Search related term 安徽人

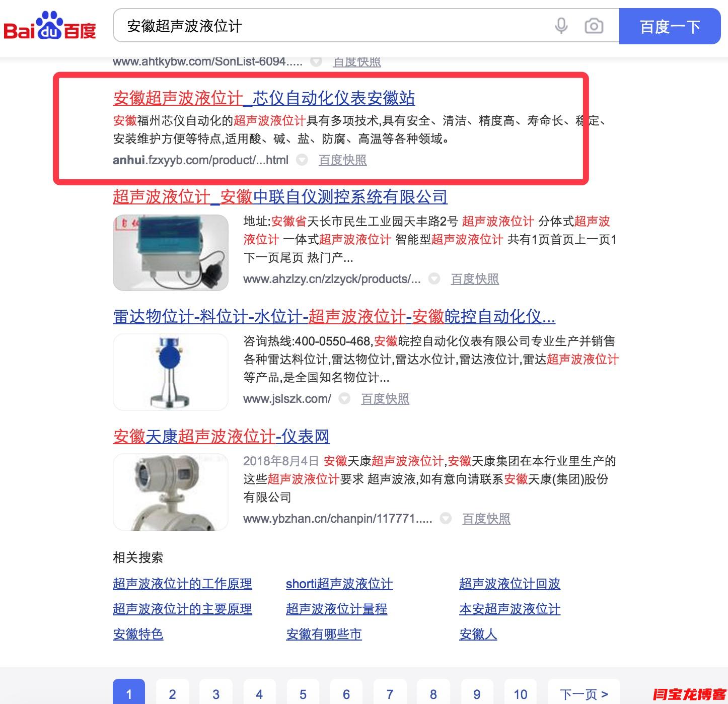(x=478, y=634)
